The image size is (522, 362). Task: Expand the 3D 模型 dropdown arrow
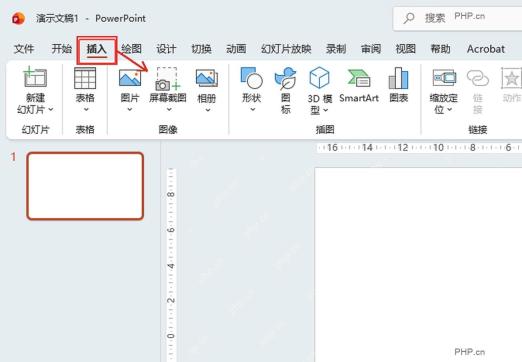326,110
